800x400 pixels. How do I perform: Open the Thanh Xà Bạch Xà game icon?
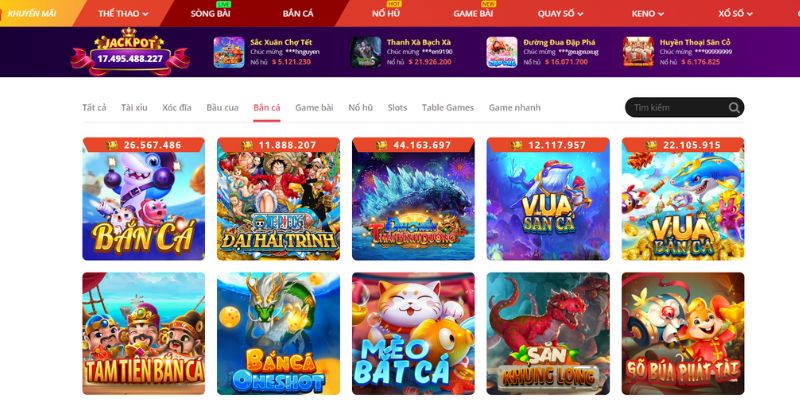(x=366, y=52)
